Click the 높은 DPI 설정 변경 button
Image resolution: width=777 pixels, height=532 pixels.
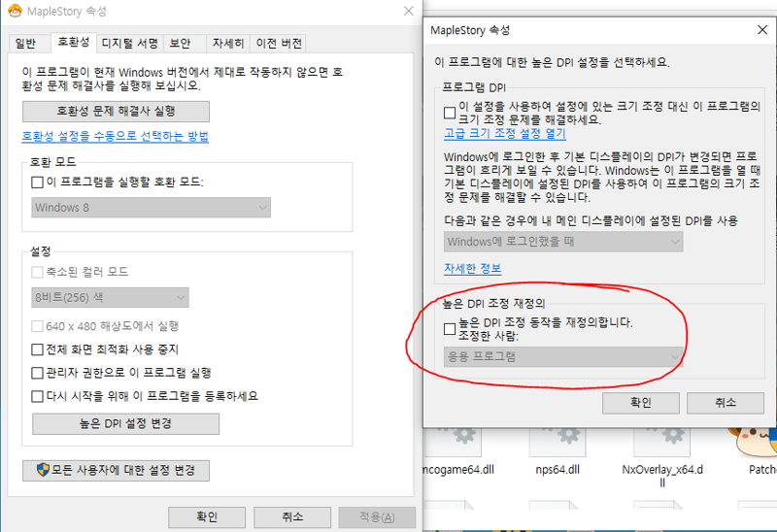pos(126,424)
